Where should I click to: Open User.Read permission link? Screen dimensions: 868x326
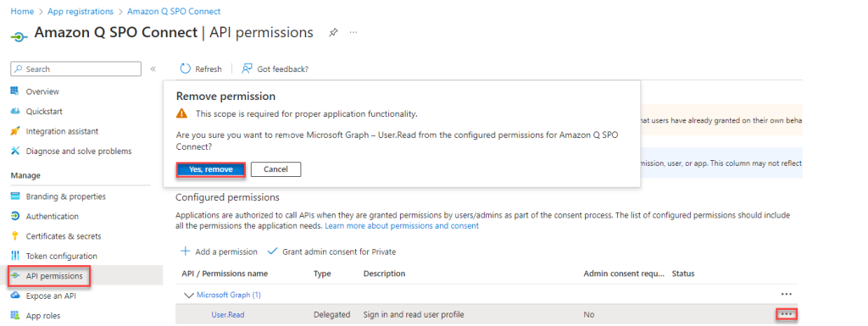click(x=227, y=315)
